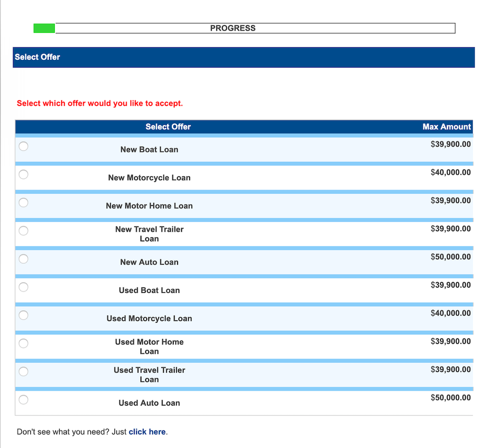
Task: Click the red offer instruction text
Action: pyautogui.click(x=100, y=103)
